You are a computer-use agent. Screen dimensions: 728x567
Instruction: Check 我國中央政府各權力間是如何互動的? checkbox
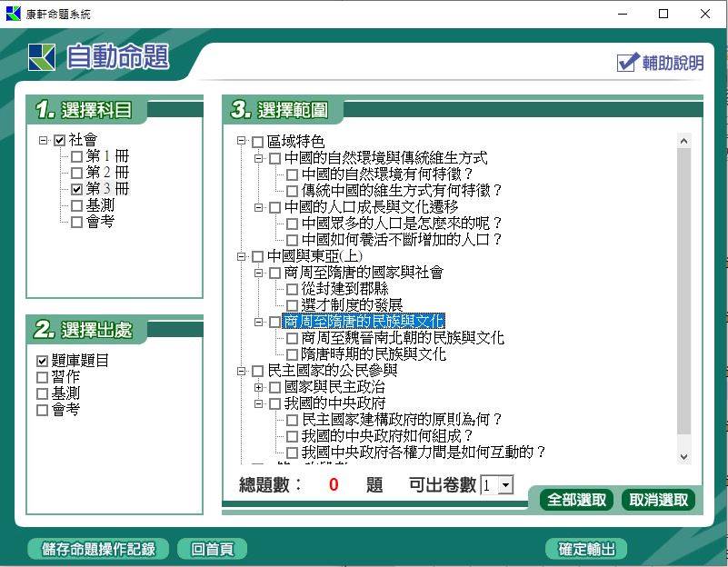pyautogui.click(x=292, y=453)
